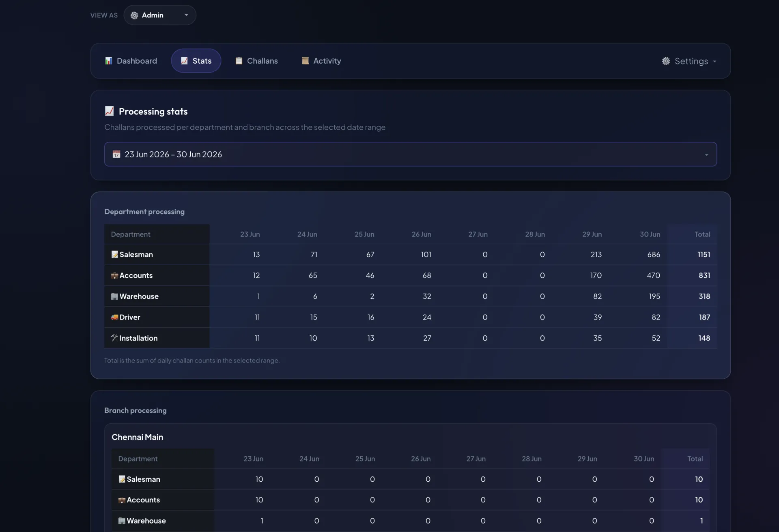
Task: Select the Stats tab
Action: point(196,61)
